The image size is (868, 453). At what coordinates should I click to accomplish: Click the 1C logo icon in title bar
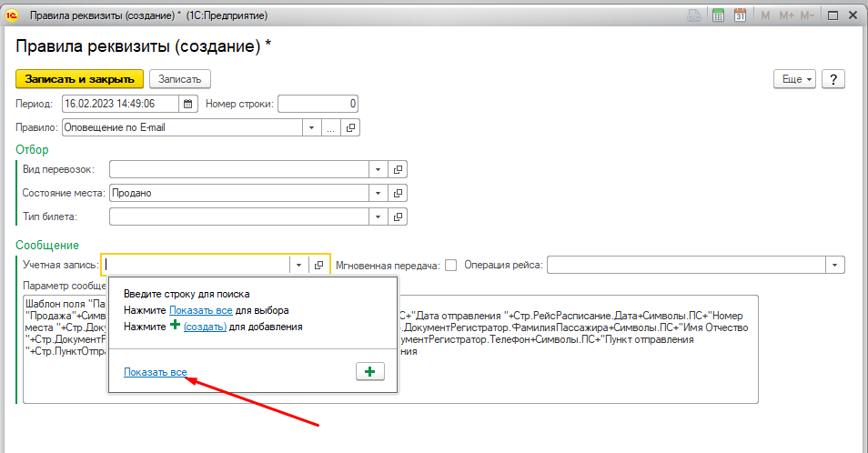(13, 15)
